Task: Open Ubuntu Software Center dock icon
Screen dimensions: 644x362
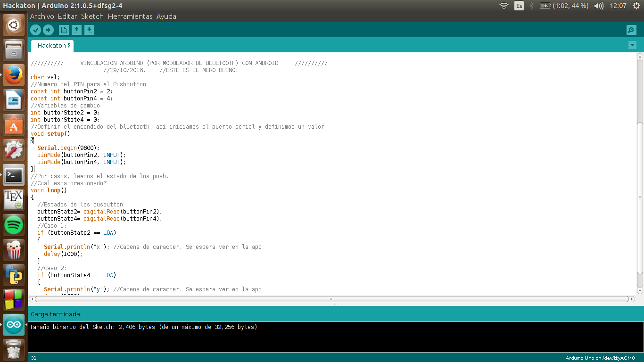Action: tap(14, 125)
